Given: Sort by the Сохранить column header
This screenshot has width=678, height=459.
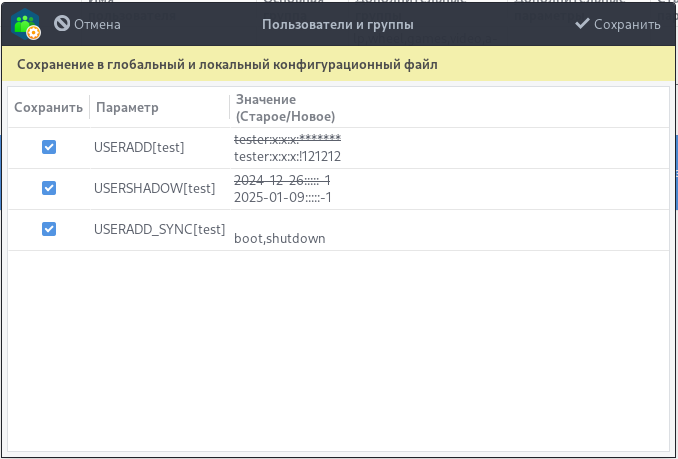Looking at the screenshot, I should pos(48,108).
